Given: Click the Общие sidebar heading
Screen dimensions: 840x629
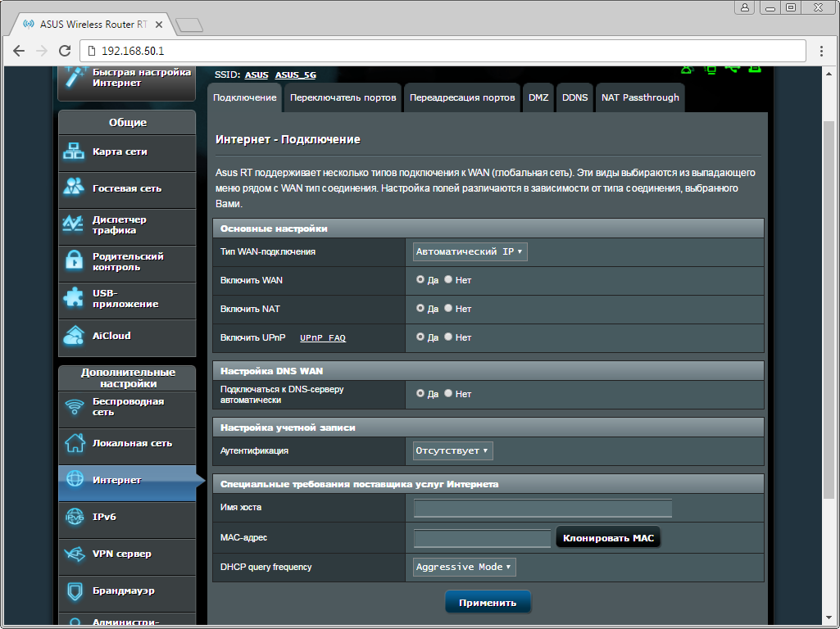Looking at the screenshot, I should 128,123.
